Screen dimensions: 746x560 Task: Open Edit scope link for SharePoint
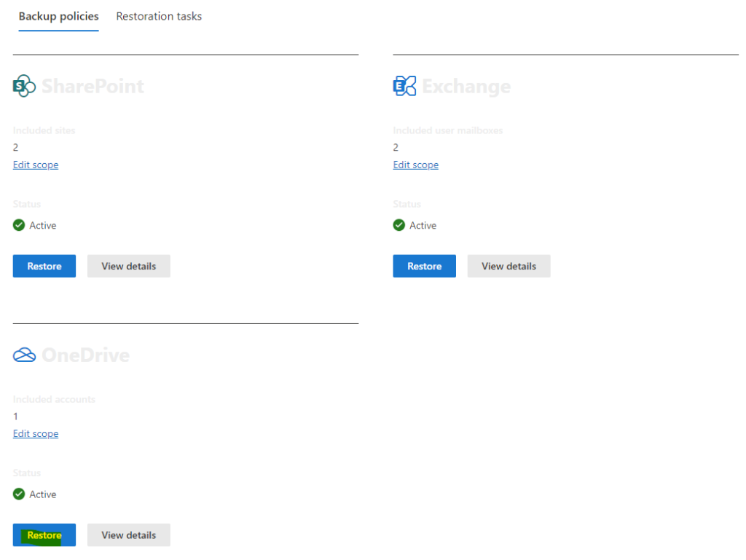[x=36, y=165]
